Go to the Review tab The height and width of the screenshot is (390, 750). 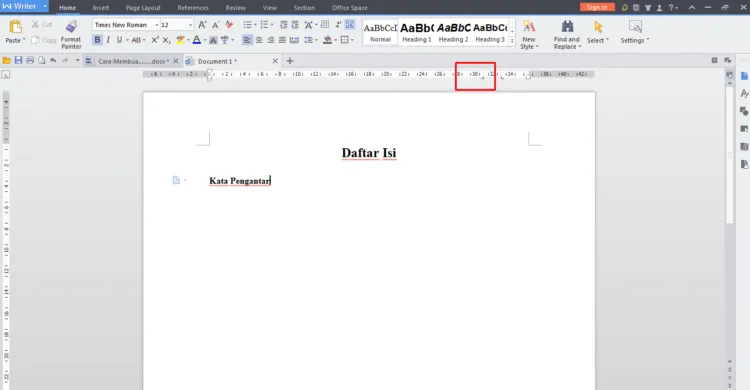pyautogui.click(x=235, y=8)
